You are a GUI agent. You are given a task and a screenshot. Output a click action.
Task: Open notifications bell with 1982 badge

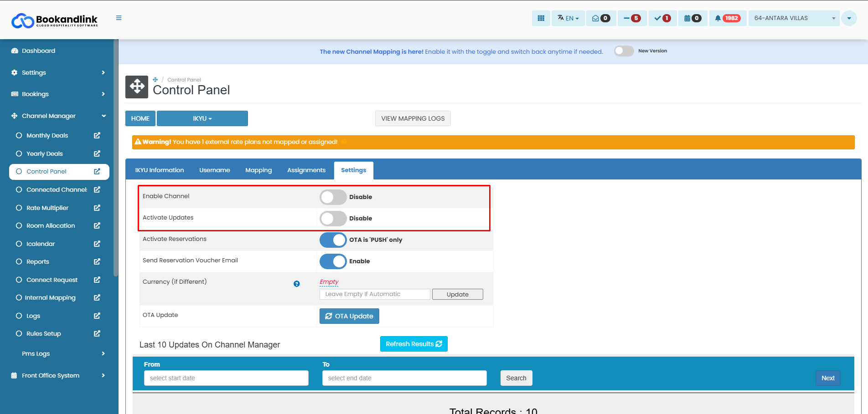pos(728,18)
